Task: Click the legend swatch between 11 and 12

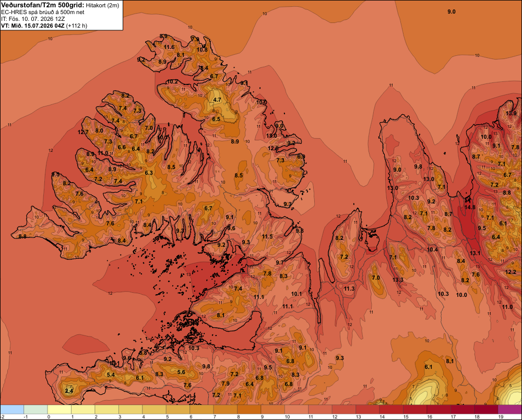Action: pos(321,409)
